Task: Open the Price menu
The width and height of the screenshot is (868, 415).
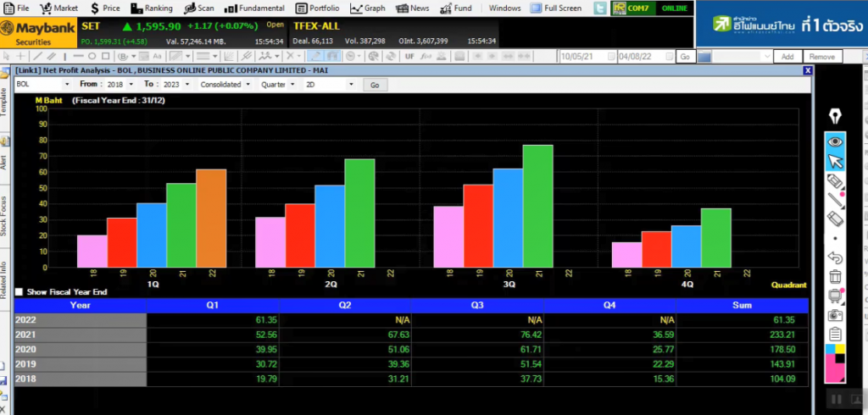Action: pyautogui.click(x=104, y=8)
